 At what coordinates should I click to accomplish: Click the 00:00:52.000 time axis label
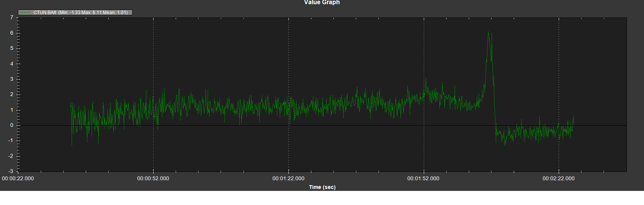coord(153,178)
